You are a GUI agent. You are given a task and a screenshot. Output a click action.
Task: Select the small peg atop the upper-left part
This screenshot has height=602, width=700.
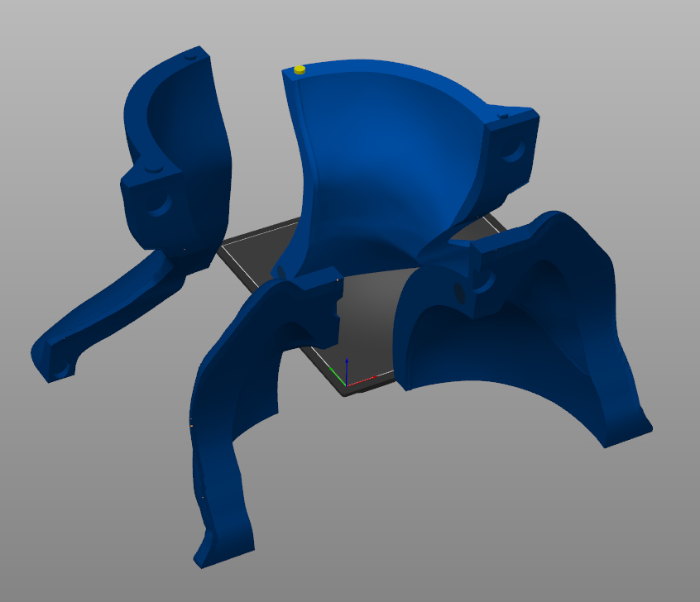click(x=189, y=59)
